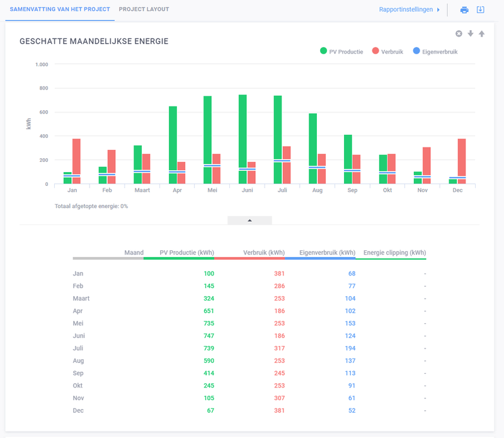Click the print report icon

click(x=464, y=10)
